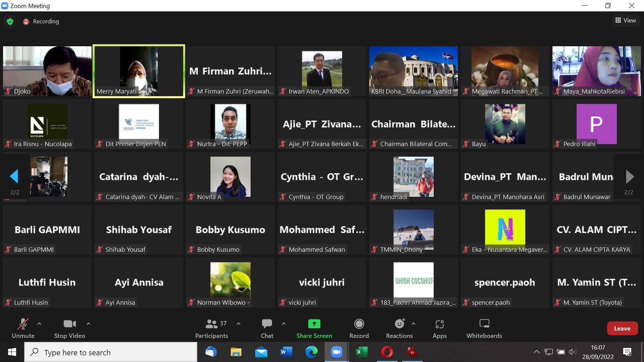Screen dimensions: 644x362
Task: Select Djoko's video tile
Action: coord(47,71)
